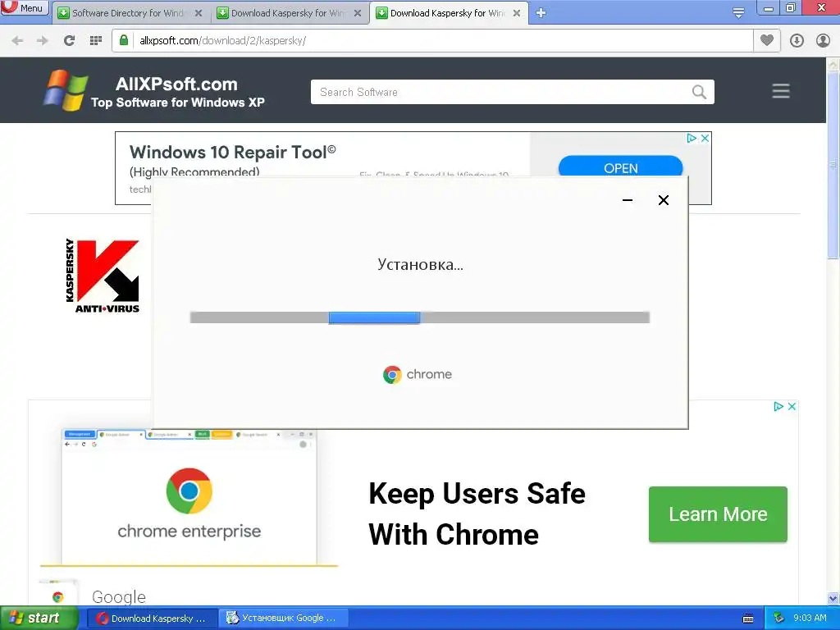Click the 9:03 AM clock

point(810,618)
